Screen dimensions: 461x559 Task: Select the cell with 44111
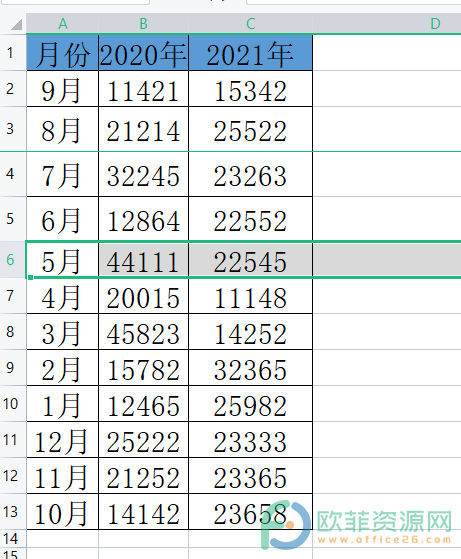[x=143, y=260]
